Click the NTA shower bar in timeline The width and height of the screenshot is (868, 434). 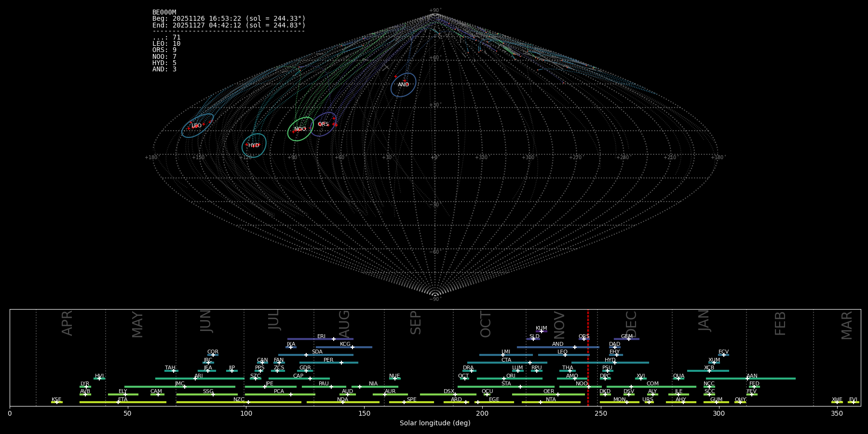551,402
